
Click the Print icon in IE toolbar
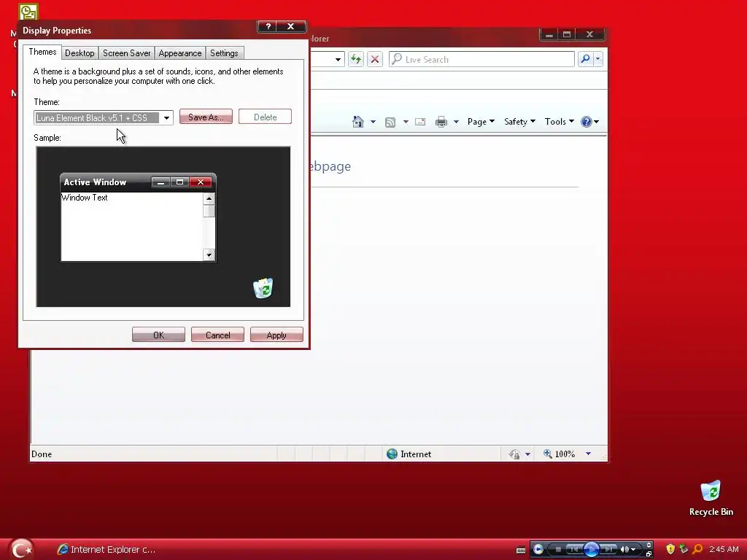pos(441,122)
